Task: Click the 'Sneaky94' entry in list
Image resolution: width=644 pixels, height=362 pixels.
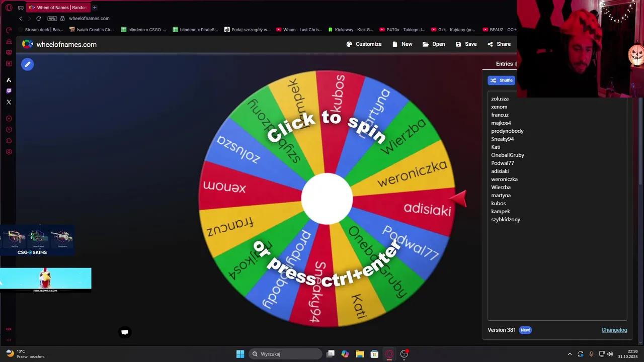Action: click(503, 139)
